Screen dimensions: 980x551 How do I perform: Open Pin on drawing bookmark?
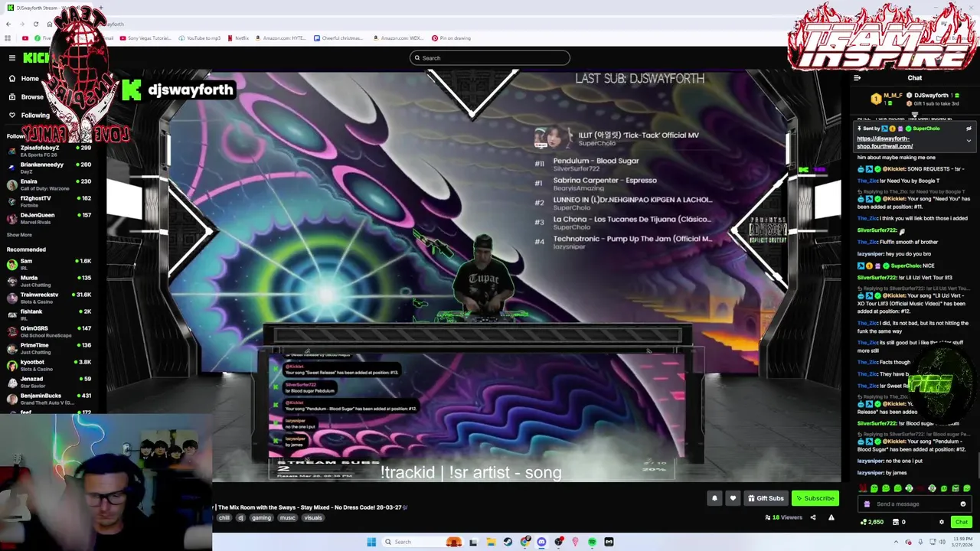click(451, 38)
